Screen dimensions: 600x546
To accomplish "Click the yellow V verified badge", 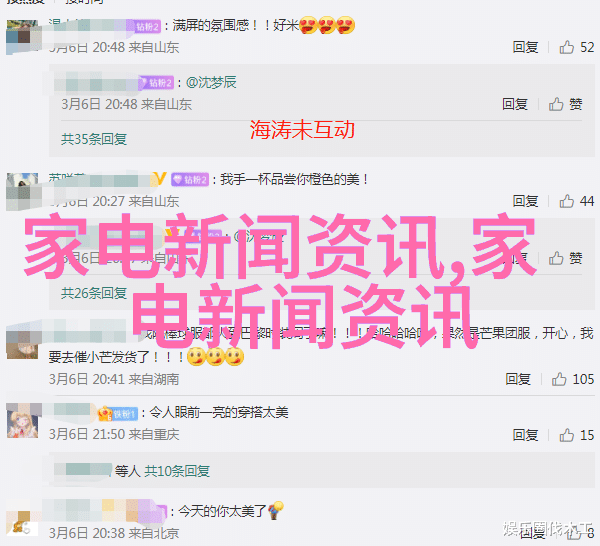I will click(160, 178).
